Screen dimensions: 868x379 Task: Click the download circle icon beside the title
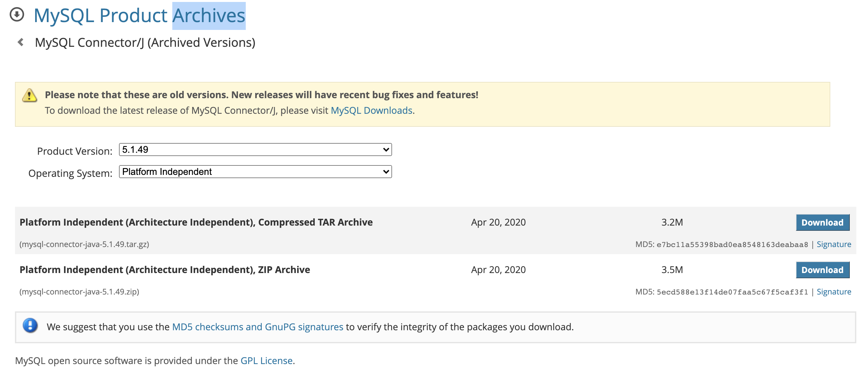[17, 15]
